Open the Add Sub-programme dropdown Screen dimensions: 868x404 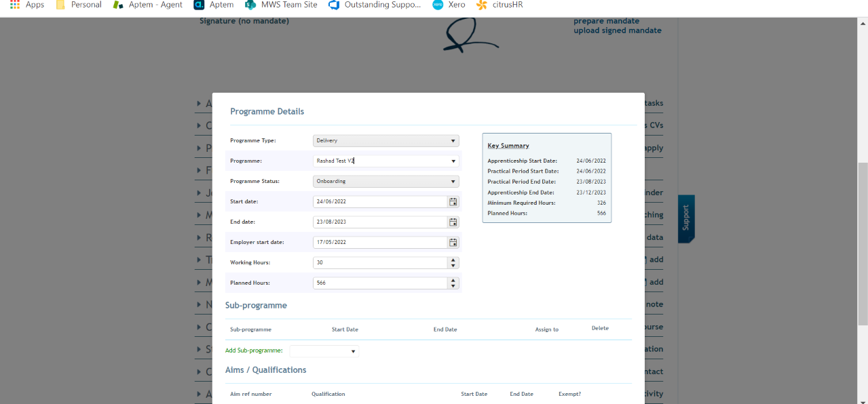pos(352,350)
